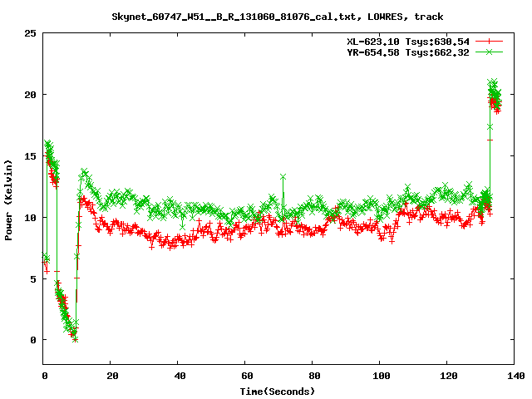Select the YR-654.58 Tsys:662.32 legend label
The image size is (532, 399).
pyautogui.click(x=408, y=52)
